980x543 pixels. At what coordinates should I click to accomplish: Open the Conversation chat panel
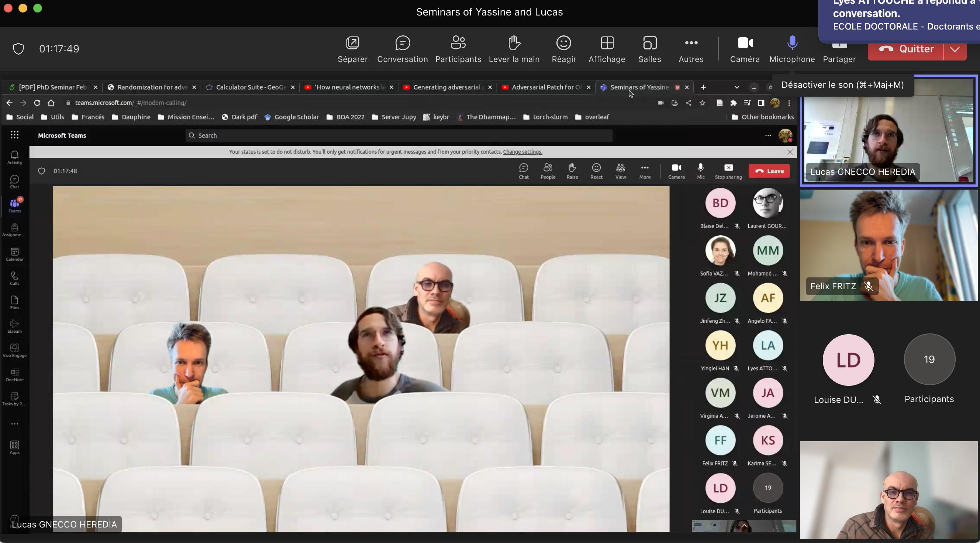pos(403,49)
